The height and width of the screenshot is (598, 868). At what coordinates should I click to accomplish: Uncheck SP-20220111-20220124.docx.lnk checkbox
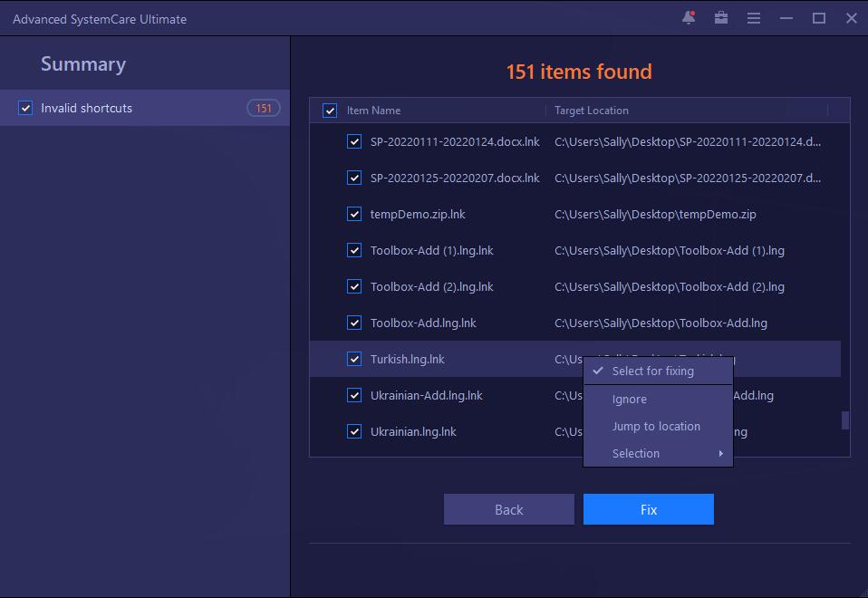click(354, 141)
